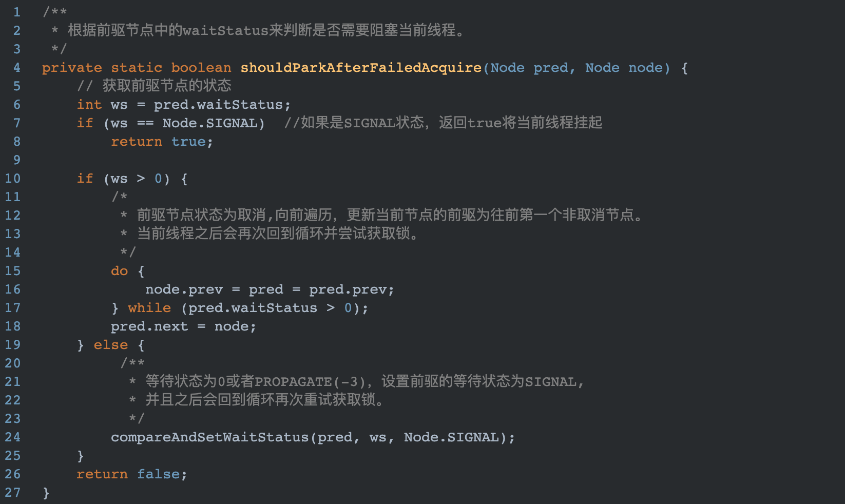Click the 'private' keyword on line 4
Viewport: 845px width, 504px height.
tap(72, 67)
